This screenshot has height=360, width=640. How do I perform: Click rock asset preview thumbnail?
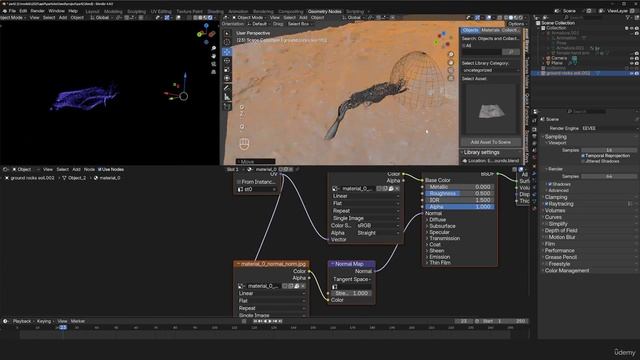click(491, 109)
